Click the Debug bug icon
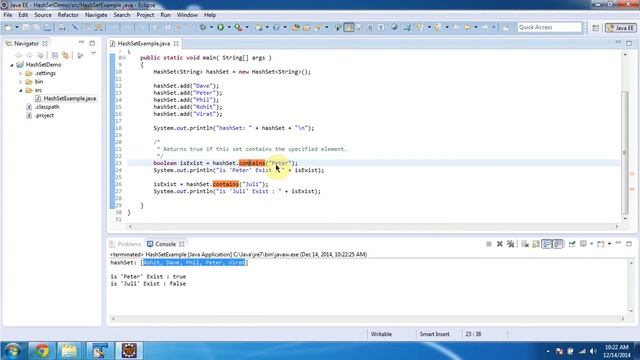Image resolution: width=640 pixels, height=360 pixels. pos(202,27)
